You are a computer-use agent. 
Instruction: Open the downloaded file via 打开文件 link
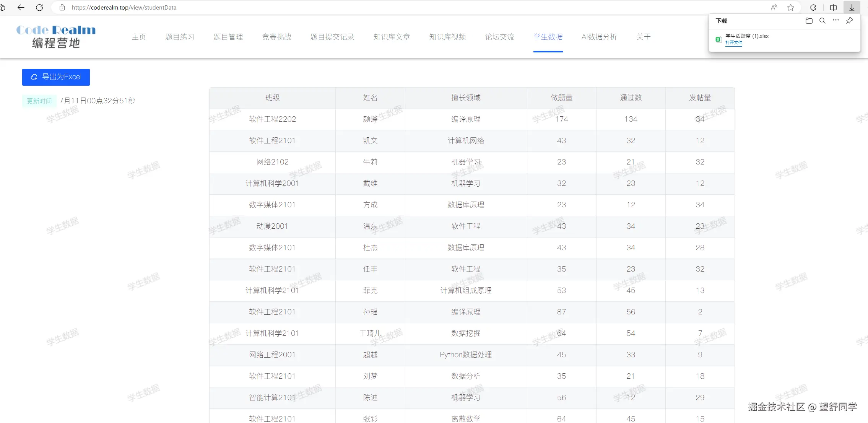pos(734,43)
